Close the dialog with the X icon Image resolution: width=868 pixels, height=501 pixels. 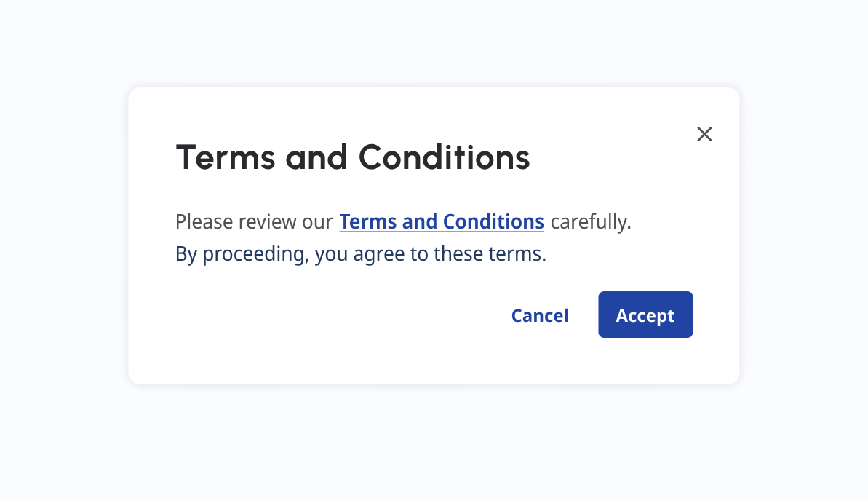click(704, 134)
